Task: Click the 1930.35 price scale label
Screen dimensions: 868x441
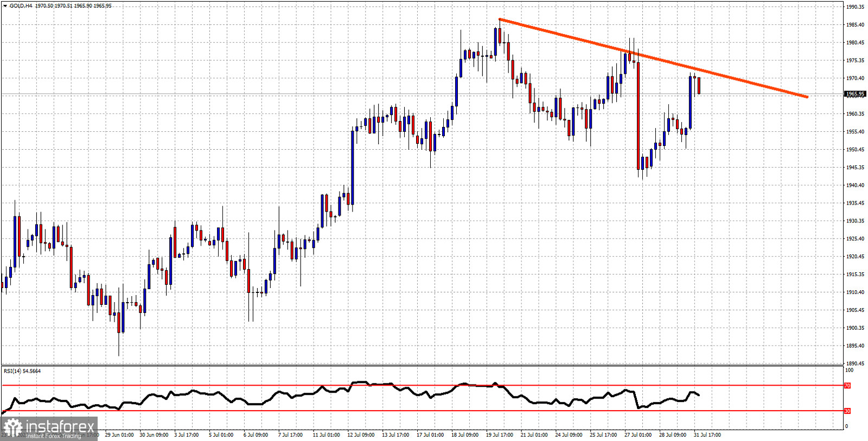Action: click(x=856, y=221)
